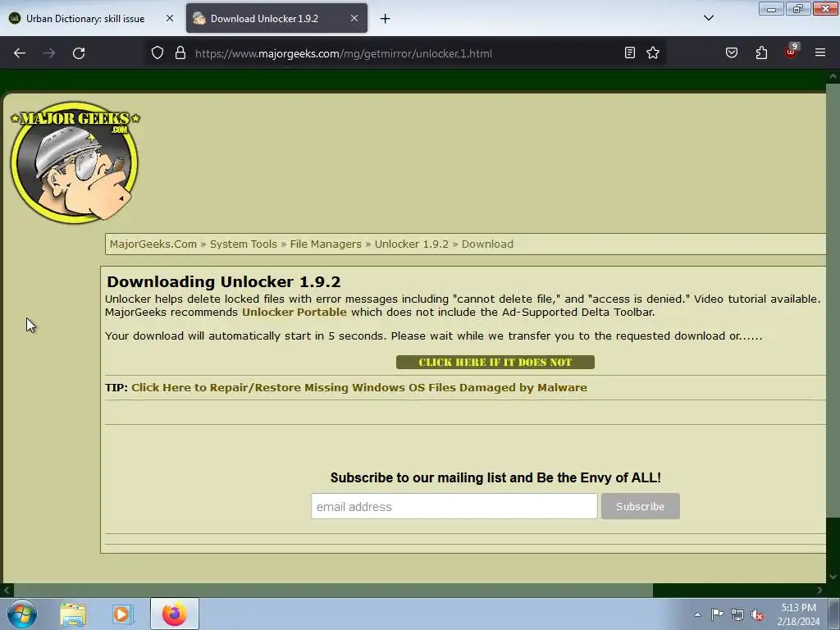The image size is (840, 630).
Task: Click the horizontal scrollbar right arrow
Action: coord(819,591)
